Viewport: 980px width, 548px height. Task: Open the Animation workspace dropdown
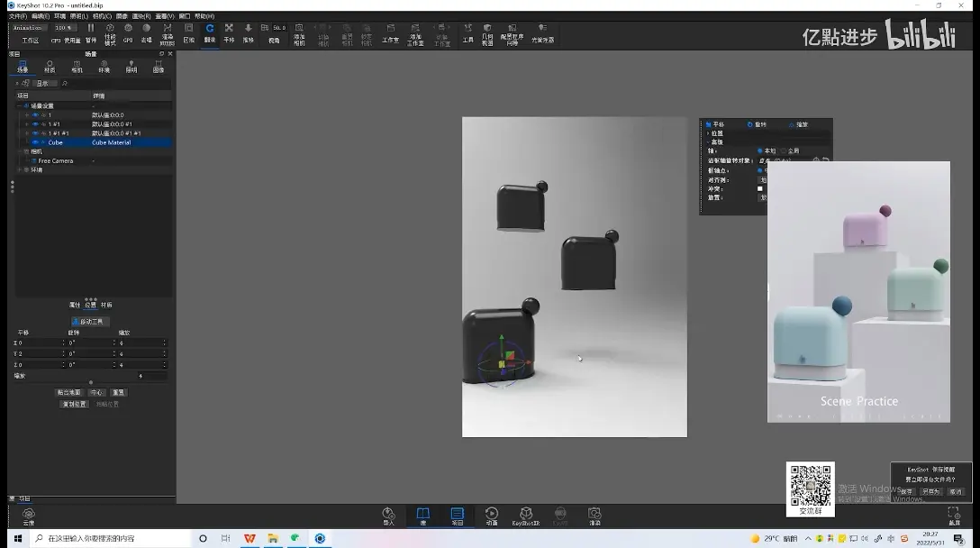click(x=29, y=28)
